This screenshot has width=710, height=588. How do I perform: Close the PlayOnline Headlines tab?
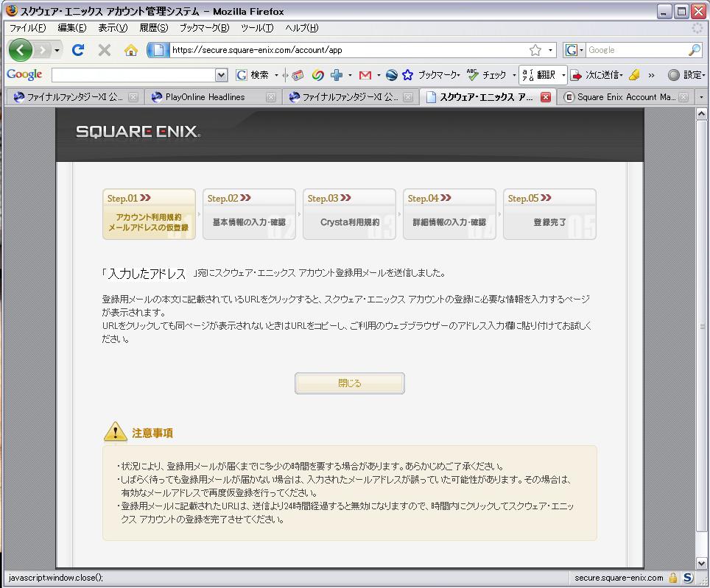(270, 97)
